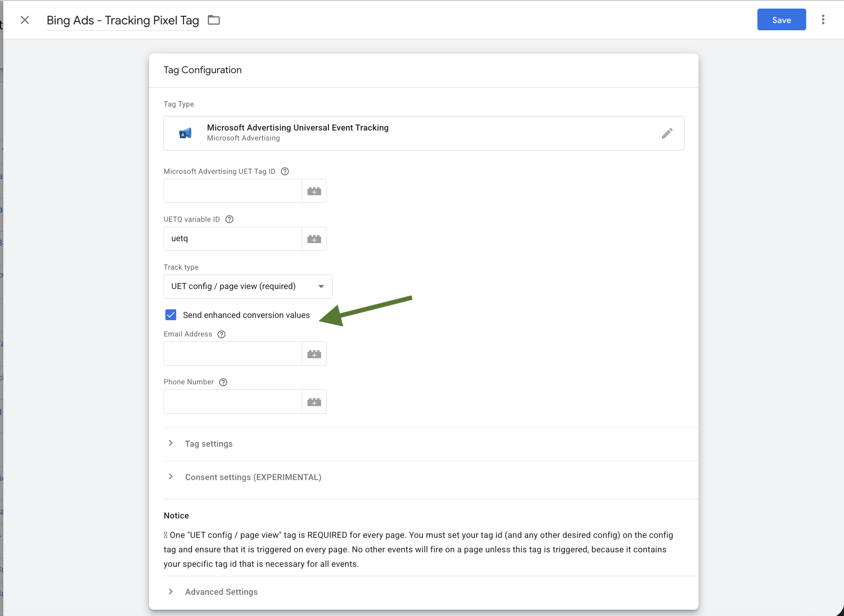Focus the Phone Number input field
The height and width of the screenshot is (616, 844).
tap(233, 402)
